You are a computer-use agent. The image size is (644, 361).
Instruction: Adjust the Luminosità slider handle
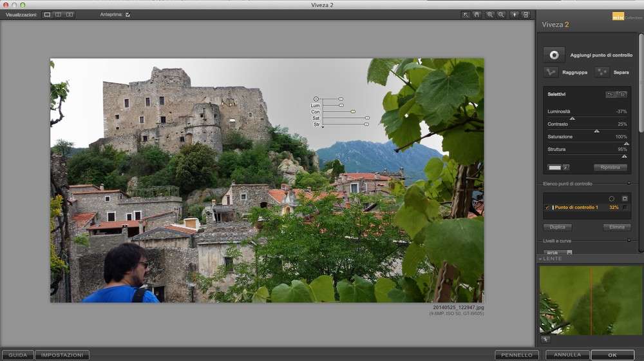tap(572, 119)
